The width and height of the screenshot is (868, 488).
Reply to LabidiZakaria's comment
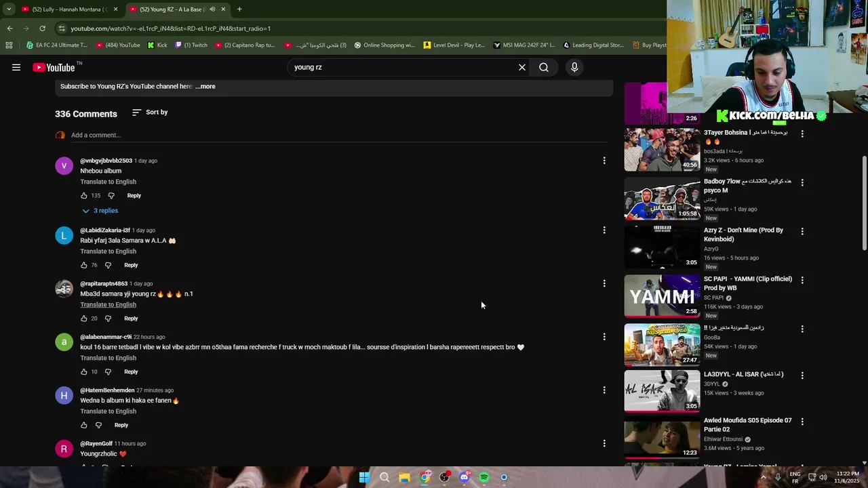[131, 265]
